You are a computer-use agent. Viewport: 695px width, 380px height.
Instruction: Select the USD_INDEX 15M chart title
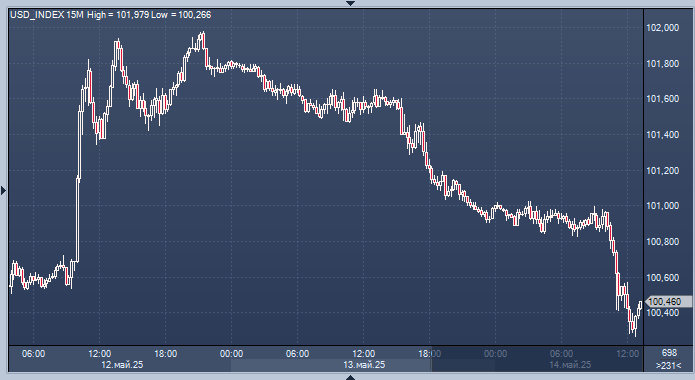click(47, 15)
